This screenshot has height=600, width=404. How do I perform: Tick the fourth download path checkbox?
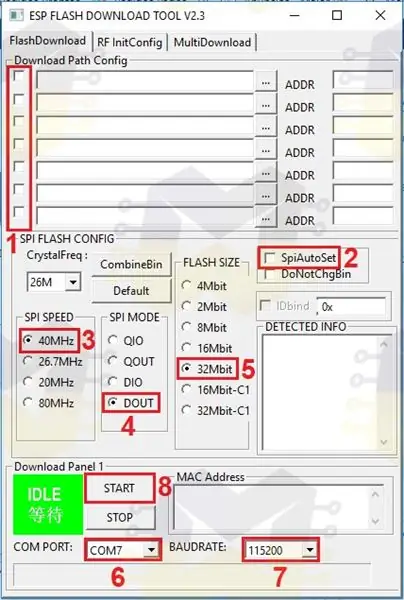click(x=18, y=144)
